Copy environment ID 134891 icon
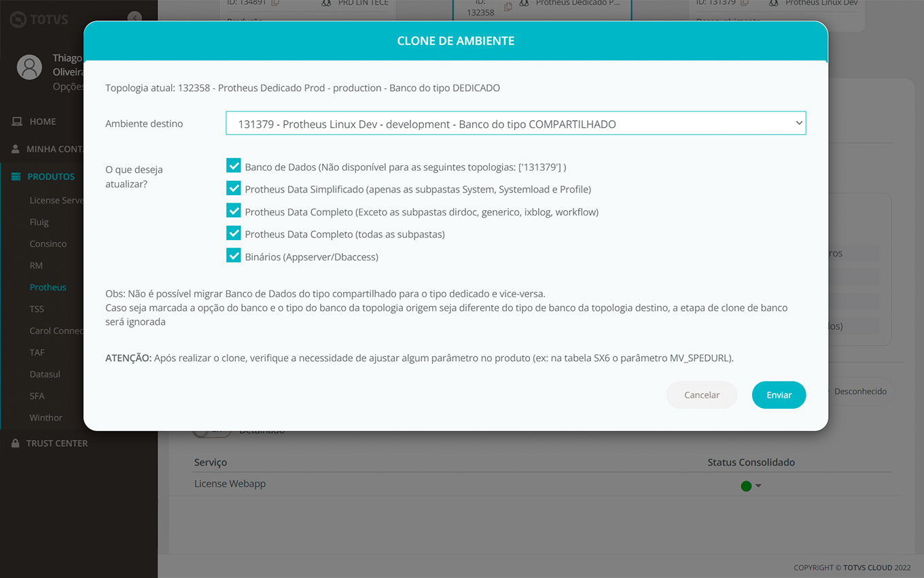This screenshot has width=924, height=578. pyautogui.click(x=275, y=3)
